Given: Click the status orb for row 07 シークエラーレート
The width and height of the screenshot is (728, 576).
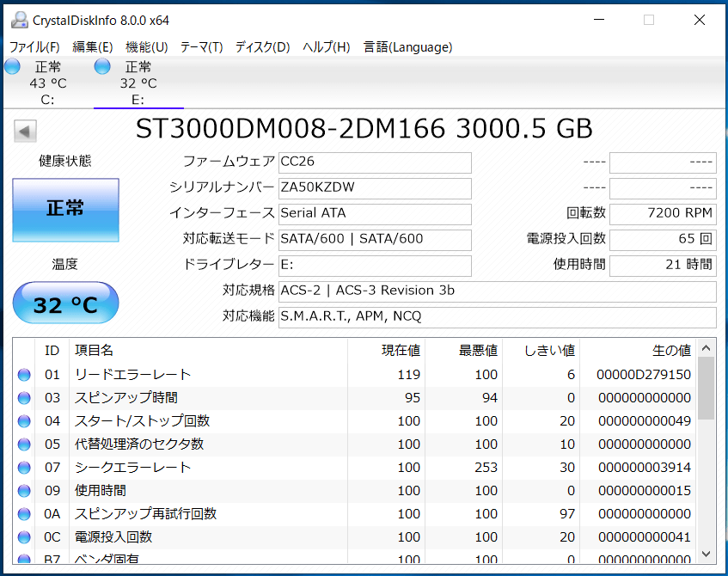Looking at the screenshot, I should click(24, 468).
